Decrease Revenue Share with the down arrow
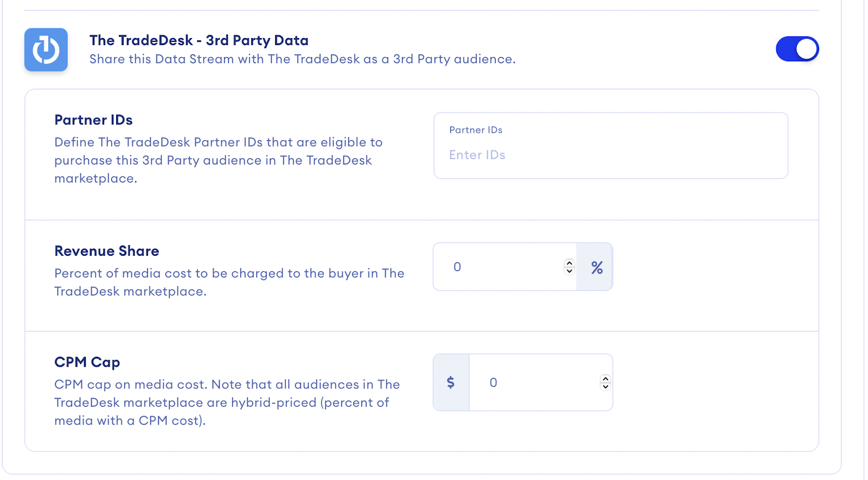Image resolution: width=868 pixels, height=480 pixels. point(569,271)
